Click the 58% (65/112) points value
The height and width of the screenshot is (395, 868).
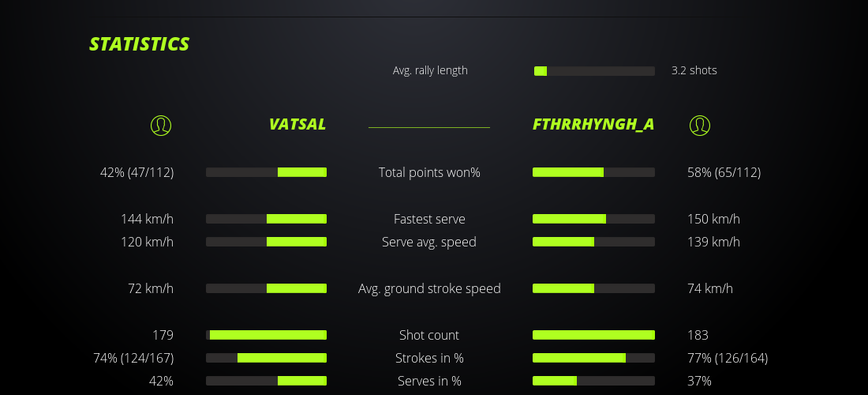click(x=724, y=172)
